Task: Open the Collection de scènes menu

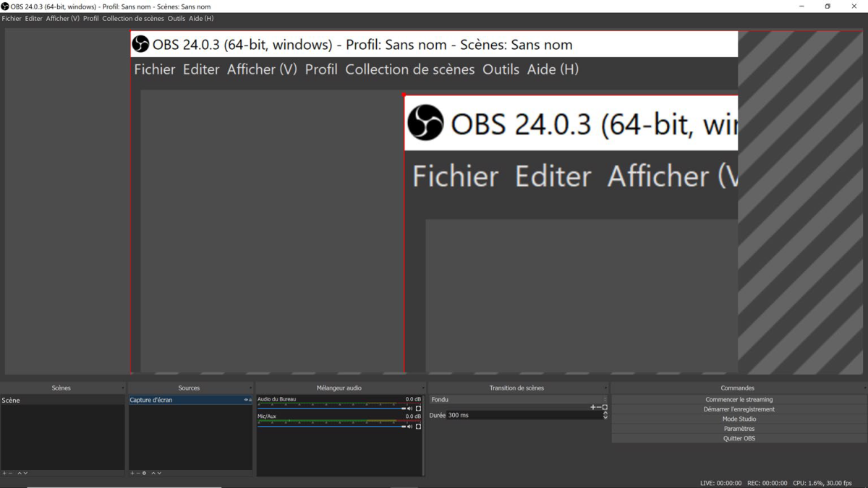Action: (133, 19)
